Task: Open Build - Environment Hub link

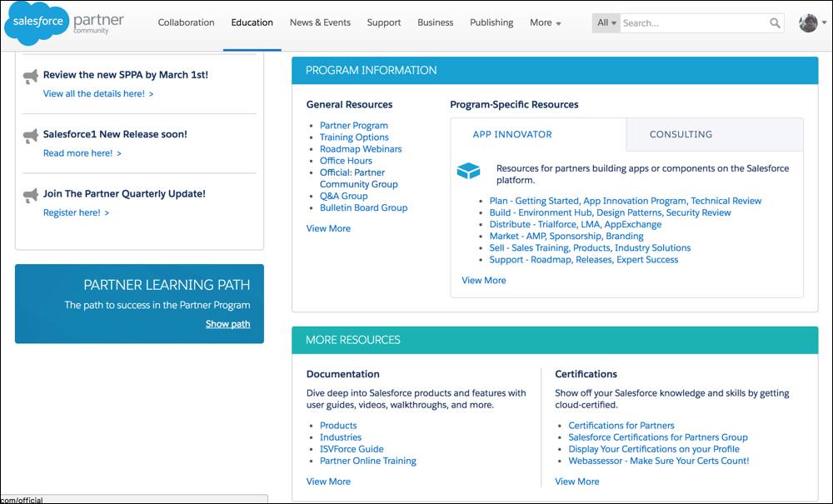Action: [610, 212]
